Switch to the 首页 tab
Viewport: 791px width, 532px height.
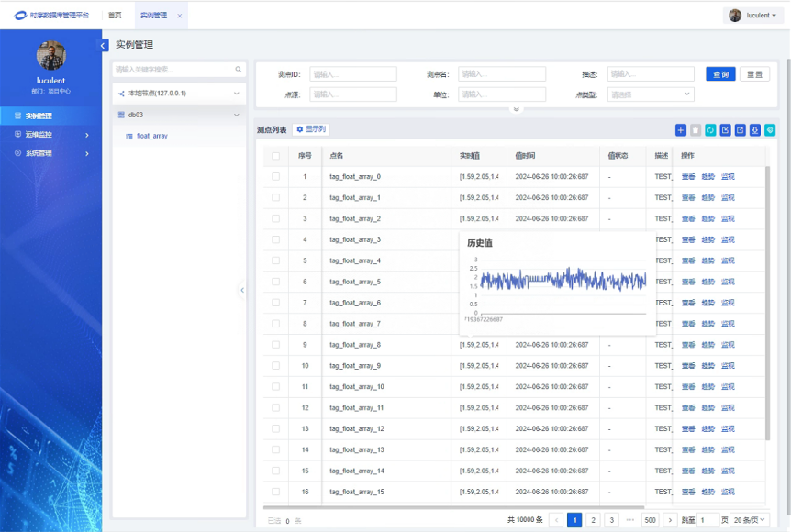point(115,16)
